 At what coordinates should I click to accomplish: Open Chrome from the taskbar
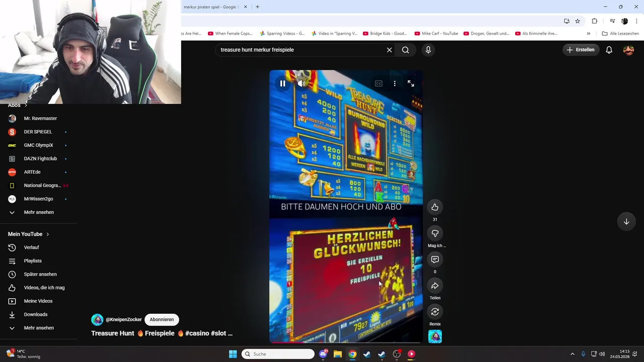tap(352, 354)
